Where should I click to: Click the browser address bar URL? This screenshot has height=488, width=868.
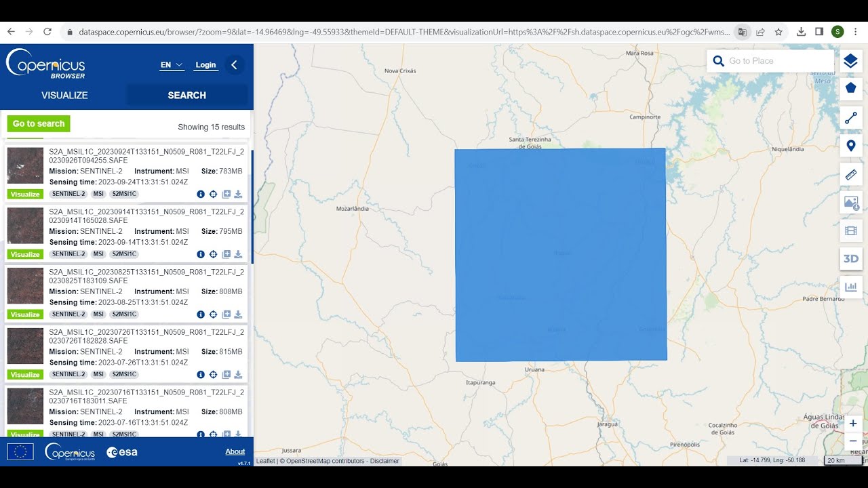coord(404,32)
